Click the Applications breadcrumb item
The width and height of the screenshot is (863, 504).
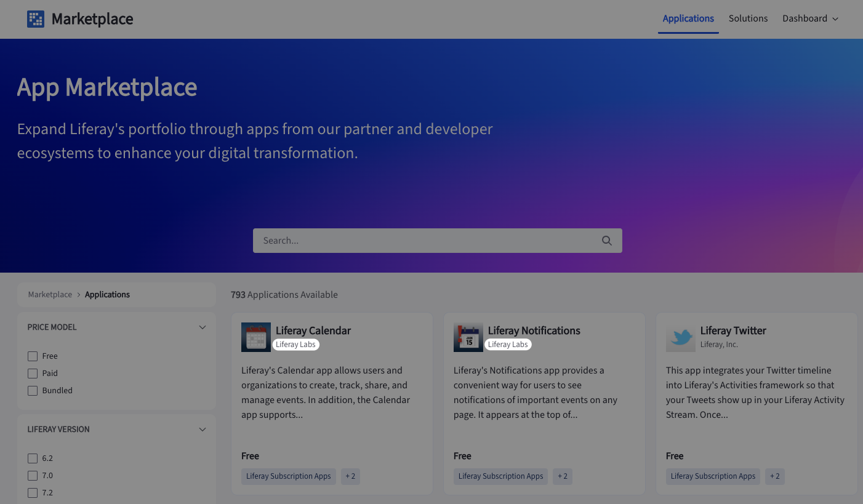107,295
